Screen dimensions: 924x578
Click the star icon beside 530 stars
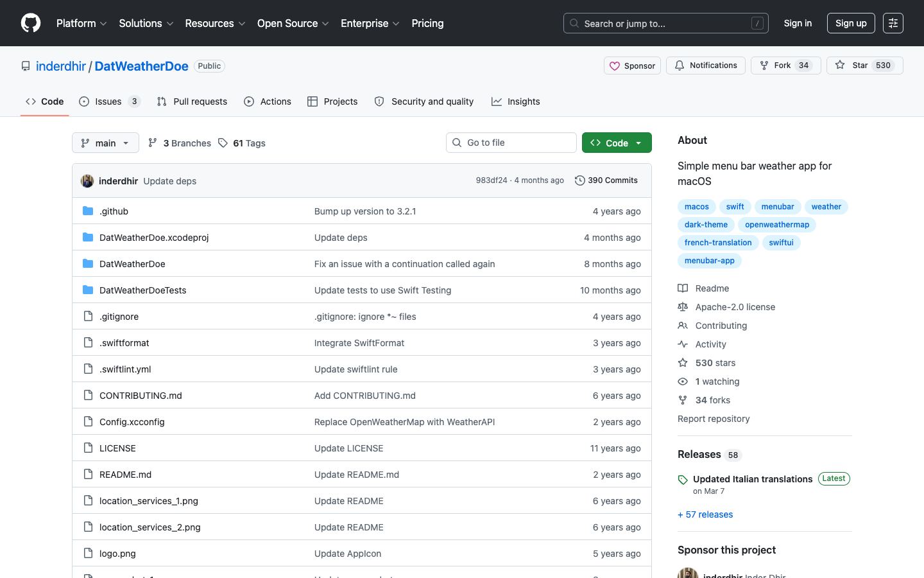[x=683, y=363]
